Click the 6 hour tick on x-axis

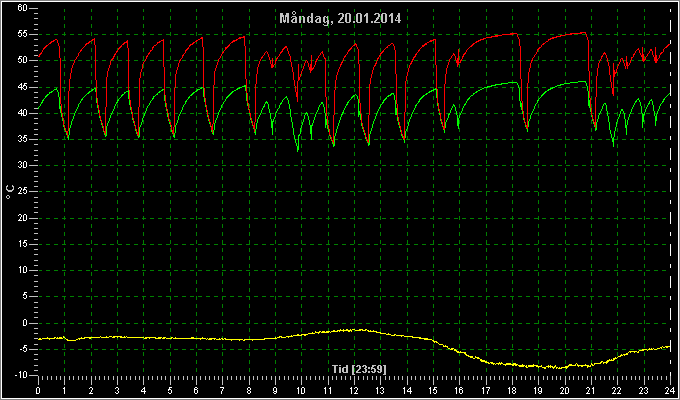click(196, 390)
